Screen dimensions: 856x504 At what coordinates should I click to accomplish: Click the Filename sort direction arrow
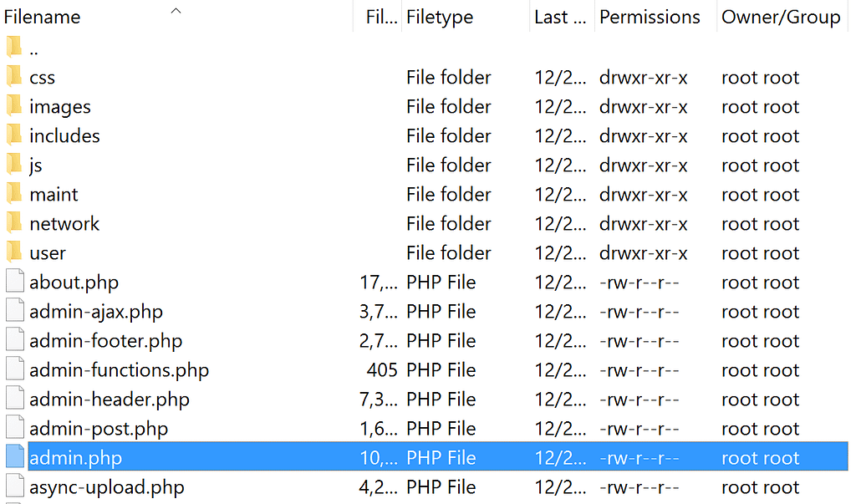[x=176, y=11]
